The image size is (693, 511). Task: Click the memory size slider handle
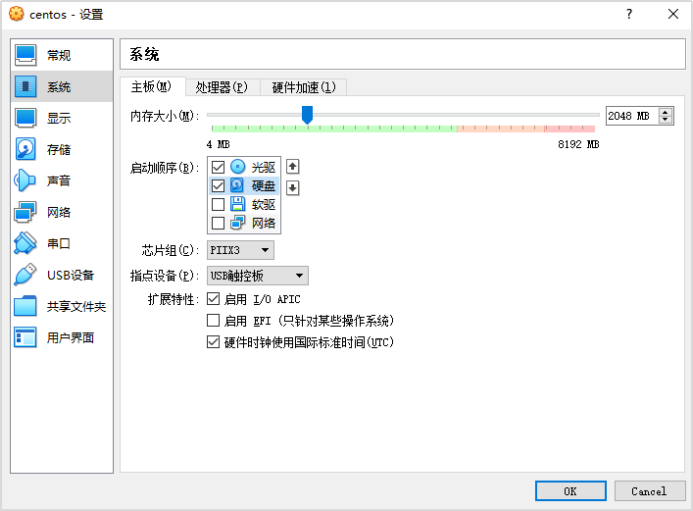(x=307, y=115)
